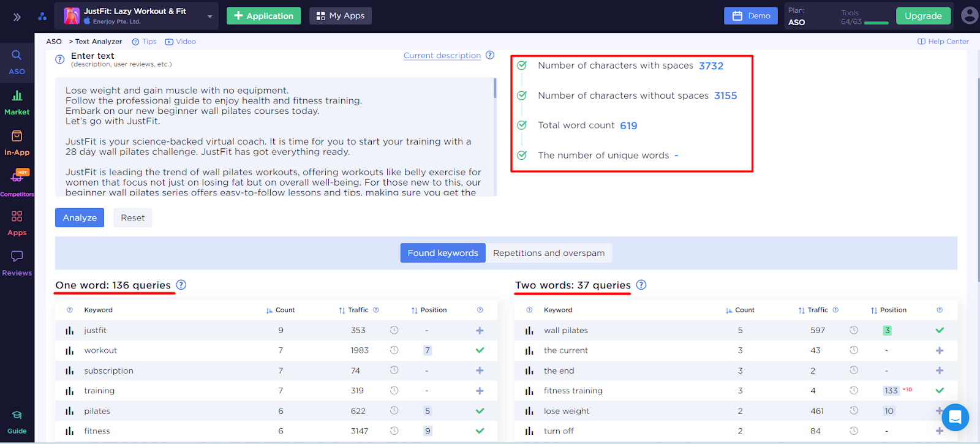Open chart icon for workout keyword
The image size is (980, 444).
pos(70,351)
